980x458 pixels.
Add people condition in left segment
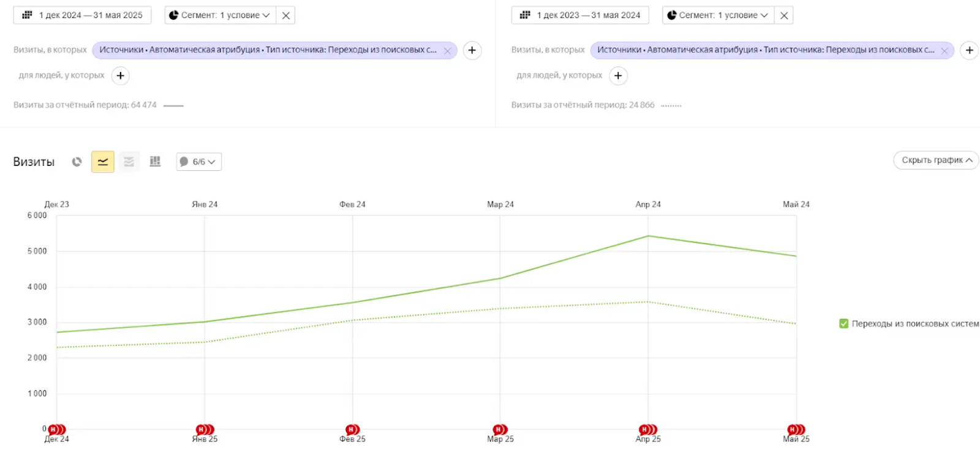(121, 75)
